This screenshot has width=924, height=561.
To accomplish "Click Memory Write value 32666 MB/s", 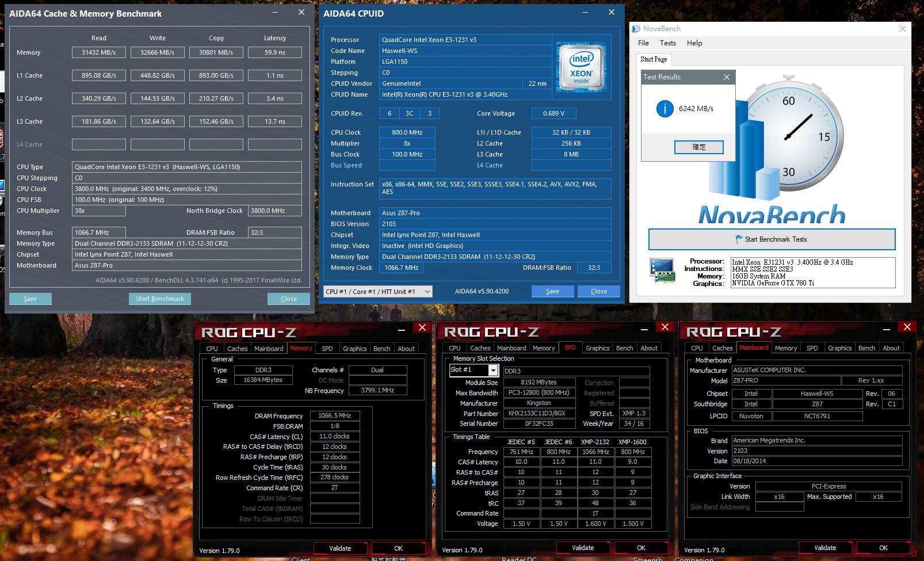I will point(158,52).
